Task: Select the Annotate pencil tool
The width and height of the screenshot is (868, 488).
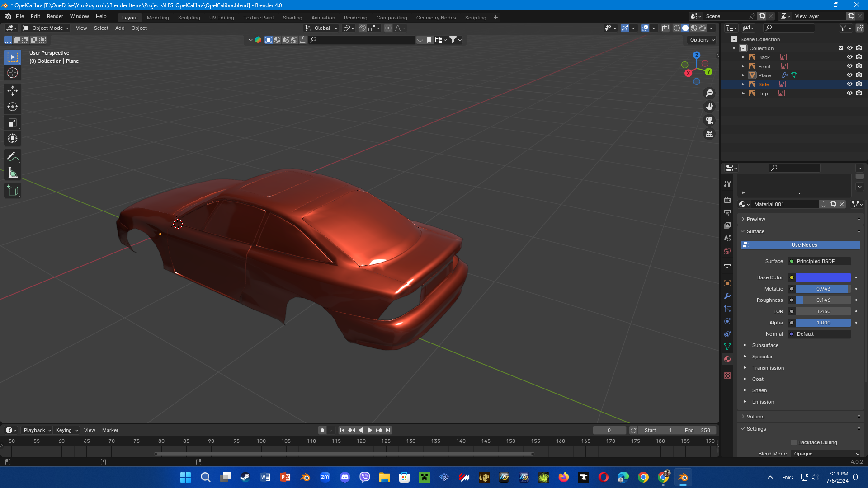Action: coord(13,157)
